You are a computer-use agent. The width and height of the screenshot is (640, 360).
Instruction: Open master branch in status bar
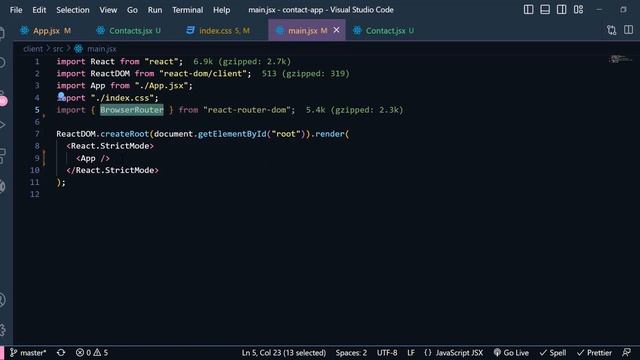pyautogui.click(x=28, y=353)
